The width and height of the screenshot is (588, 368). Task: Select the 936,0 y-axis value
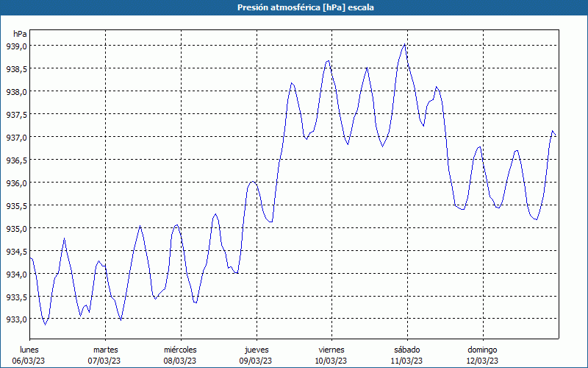16,183
